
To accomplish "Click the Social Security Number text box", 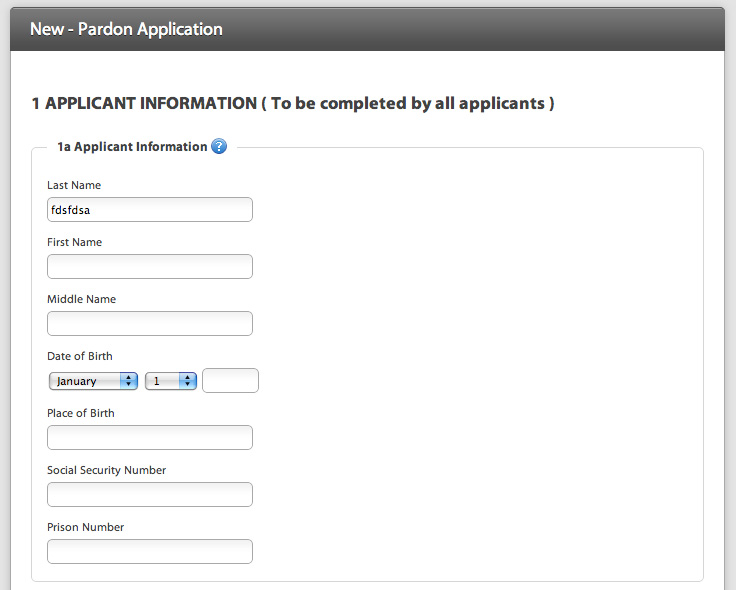I will (x=150, y=495).
